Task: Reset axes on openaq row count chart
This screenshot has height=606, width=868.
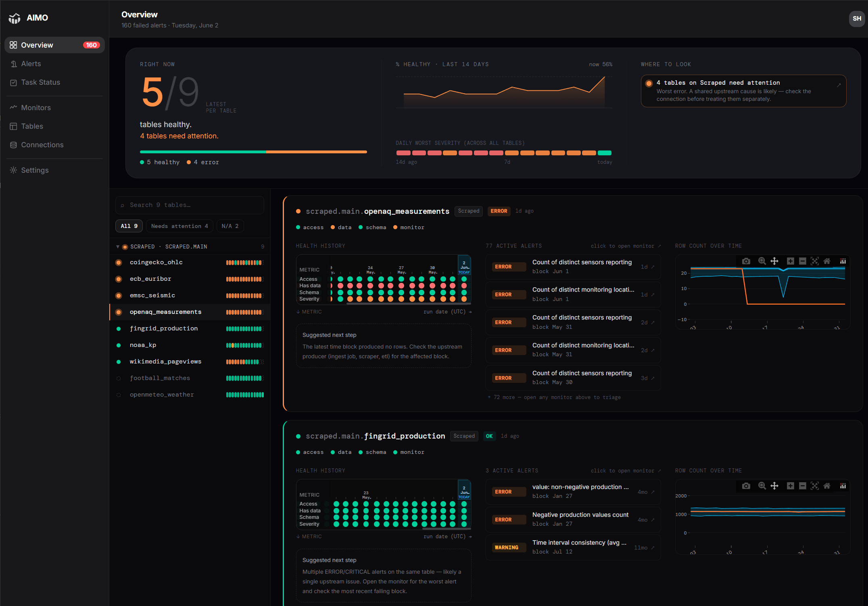Action: pos(827,261)
